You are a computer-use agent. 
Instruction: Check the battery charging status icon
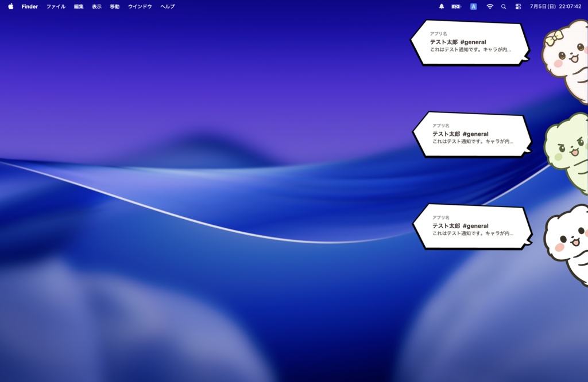point(456,6)
